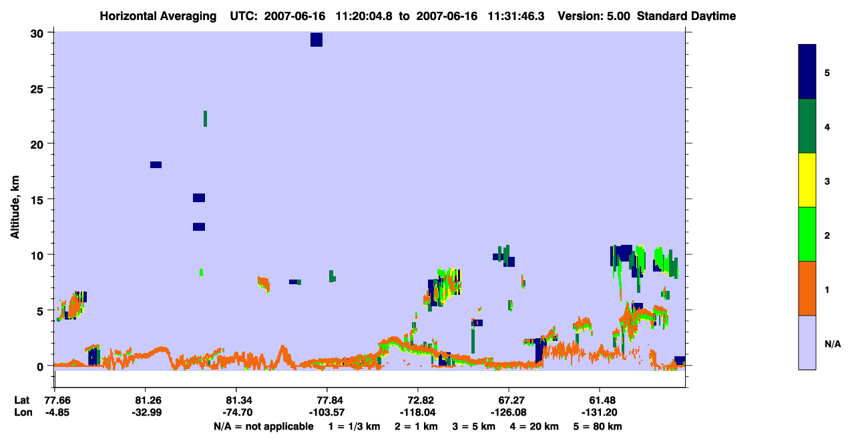
Task: Click the '30' altitude tick label
Action: 38,33
